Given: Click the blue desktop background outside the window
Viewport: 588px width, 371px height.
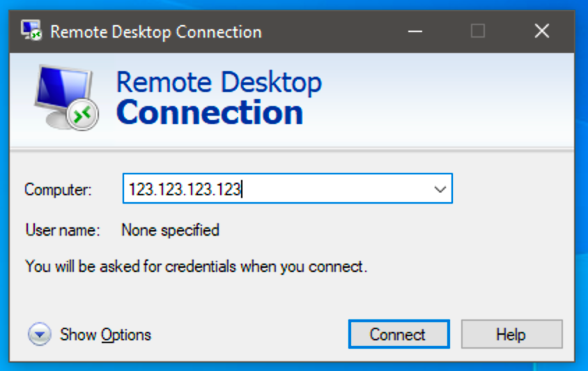Looking at the screenshot, I should click(x=581, y=188).
